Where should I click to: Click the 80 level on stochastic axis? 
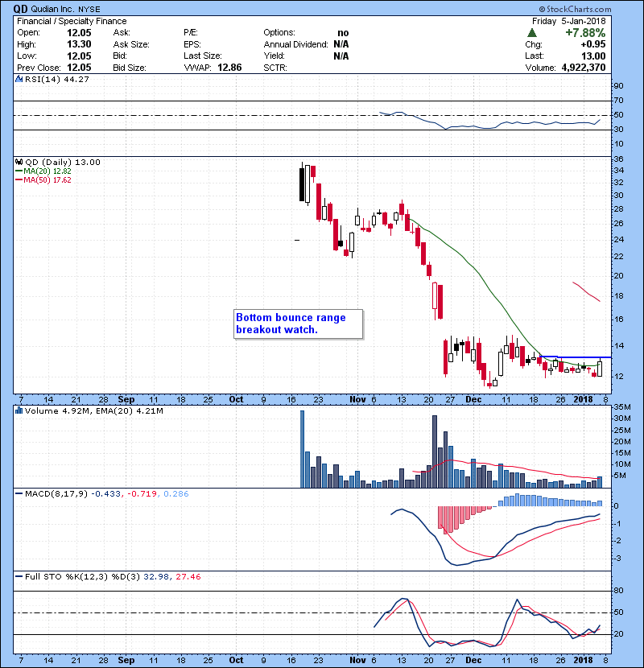coord(618,591)
